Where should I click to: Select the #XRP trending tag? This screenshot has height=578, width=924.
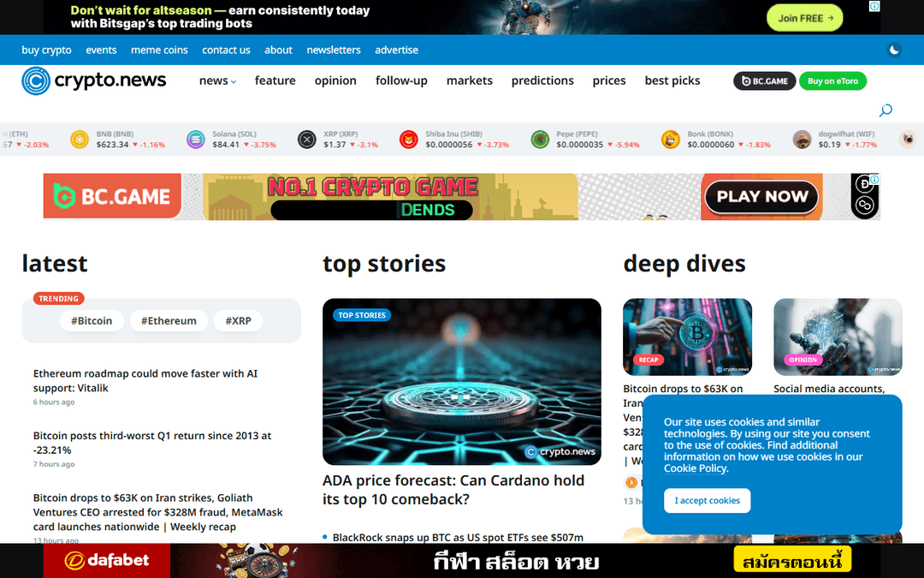tap(238, 321)
